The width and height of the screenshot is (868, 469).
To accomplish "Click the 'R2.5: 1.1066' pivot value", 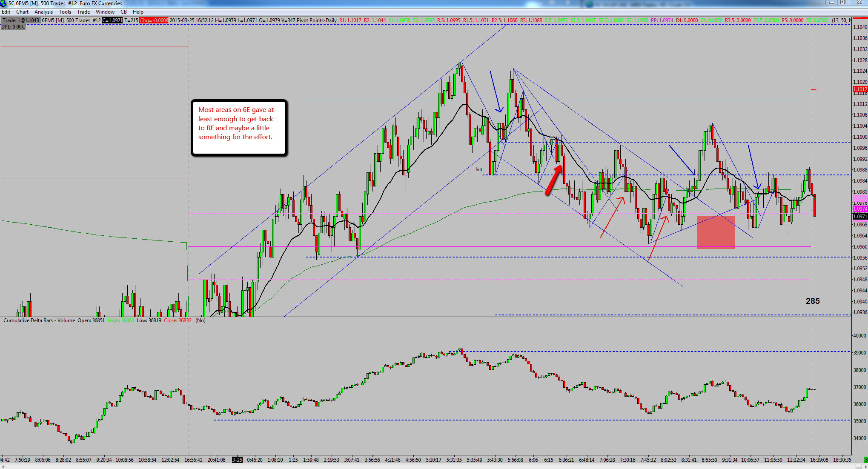I will (504, 20).
